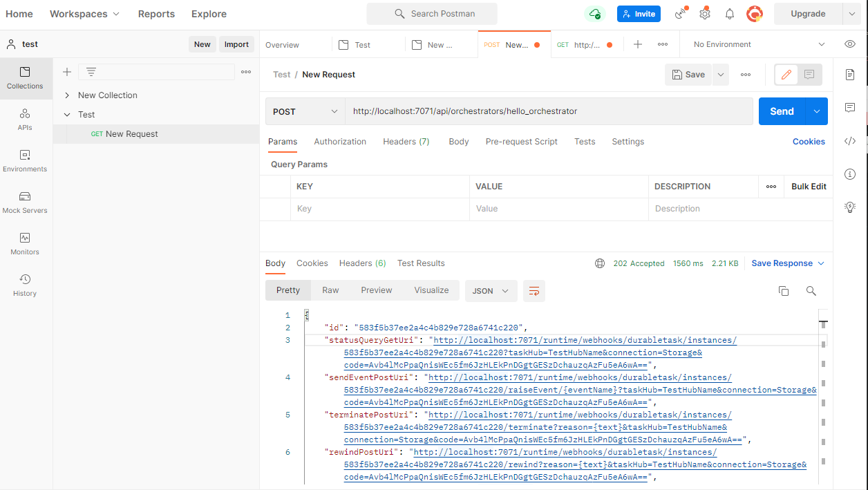Copy response body to clipboard
Screen dimensions: 868x490
click(784, 291)
